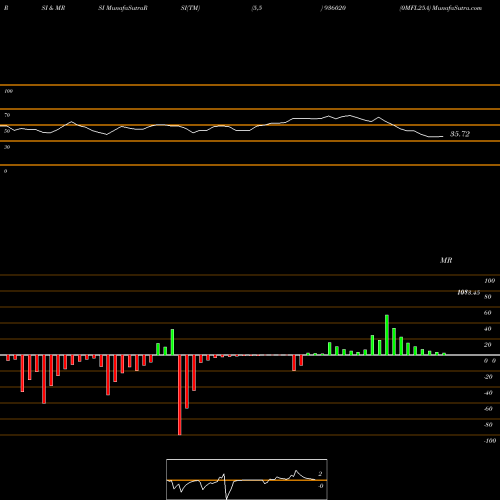Click the MR axis label -100

pyautogui.click(x=490, y=441)
